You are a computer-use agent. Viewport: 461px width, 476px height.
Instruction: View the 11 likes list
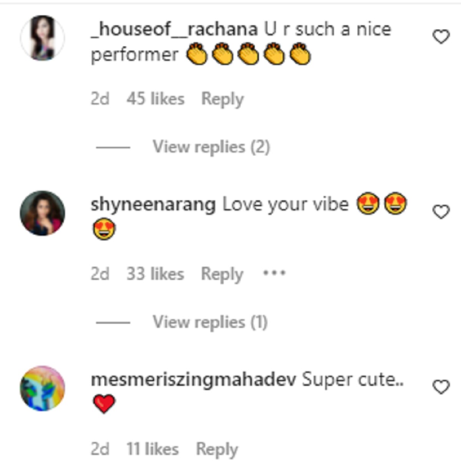tap(153, 449)
